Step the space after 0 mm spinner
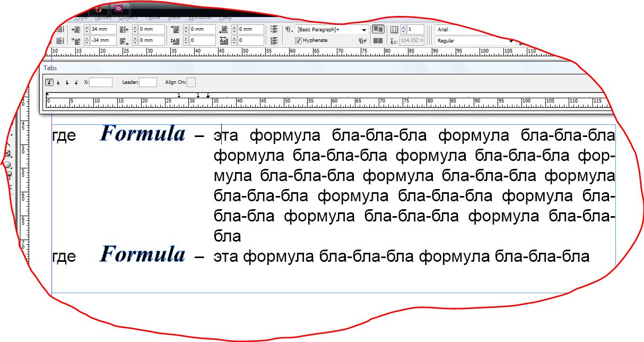The width and height of the screenshot is (644, 342). [x=234, y=29]
